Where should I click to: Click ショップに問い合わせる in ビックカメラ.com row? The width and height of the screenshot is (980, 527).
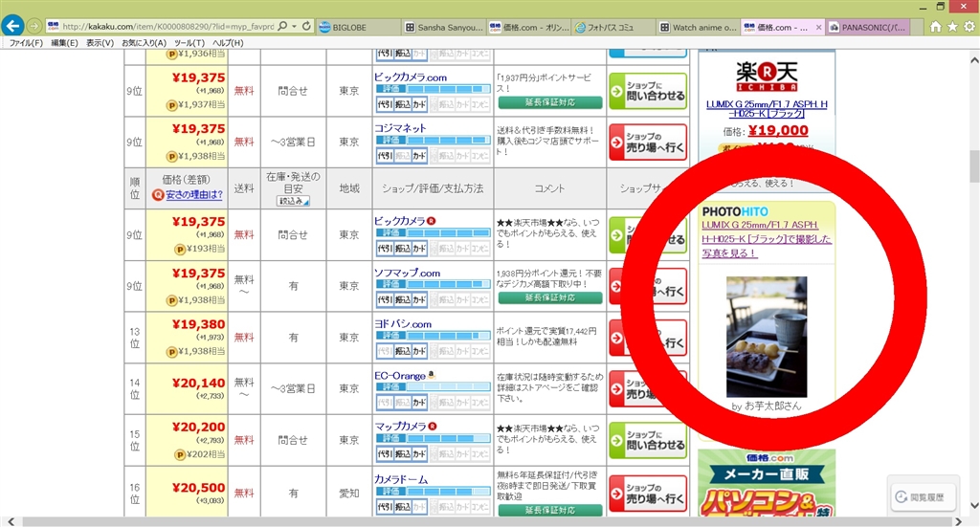pos(649,91)
